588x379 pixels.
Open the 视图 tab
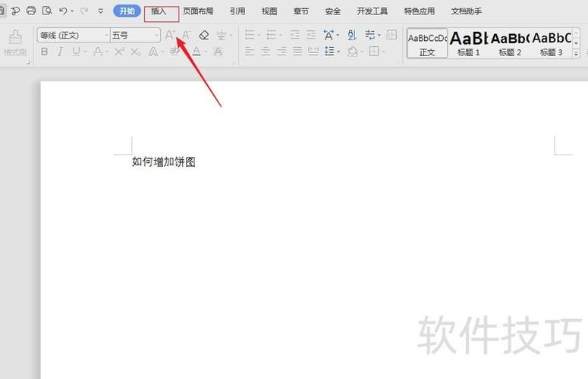[x=269, y=11]
